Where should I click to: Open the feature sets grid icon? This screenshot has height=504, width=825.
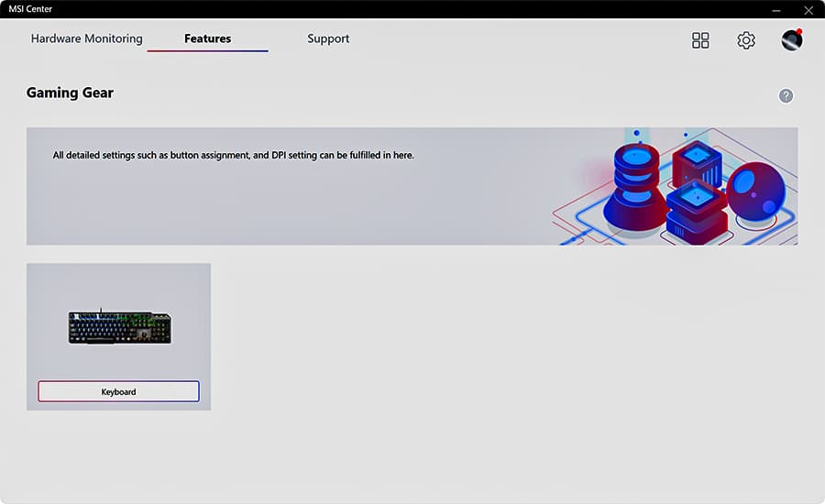pos(700,40)
